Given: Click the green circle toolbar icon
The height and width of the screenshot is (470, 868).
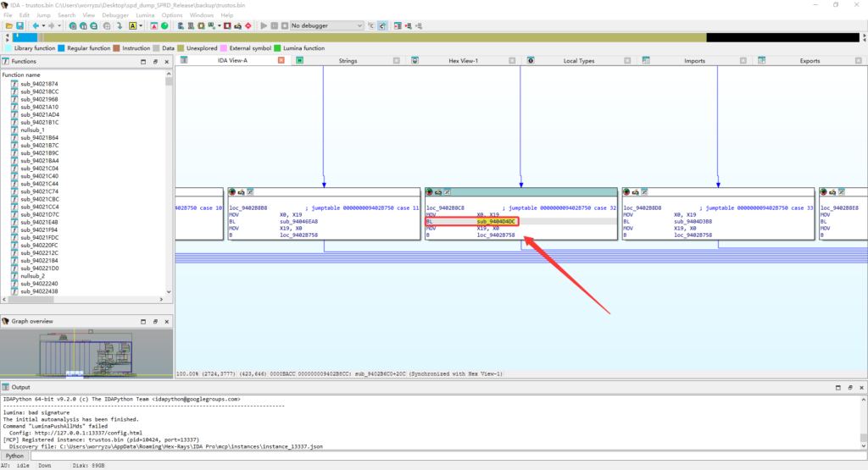Looking at the screenshot, I should click(x=164, y=26).
